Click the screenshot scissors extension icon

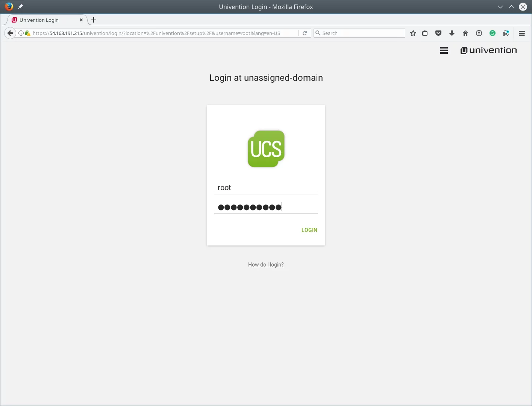pos(506,33)
